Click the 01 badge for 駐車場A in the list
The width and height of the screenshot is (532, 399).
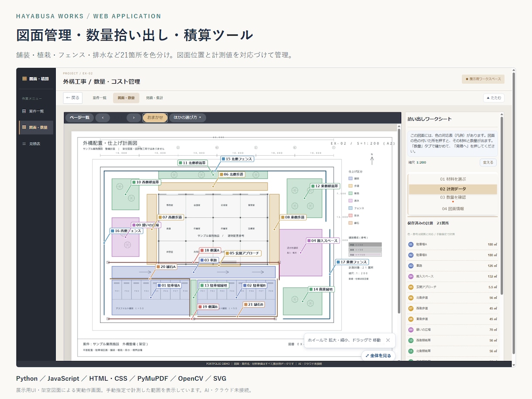click(x=411, y=245)
